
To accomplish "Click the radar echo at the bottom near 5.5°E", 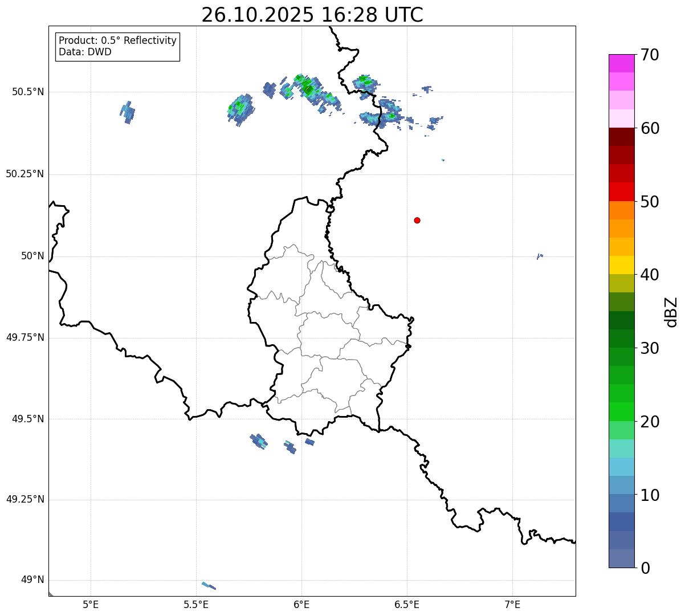I will (209, 586).
